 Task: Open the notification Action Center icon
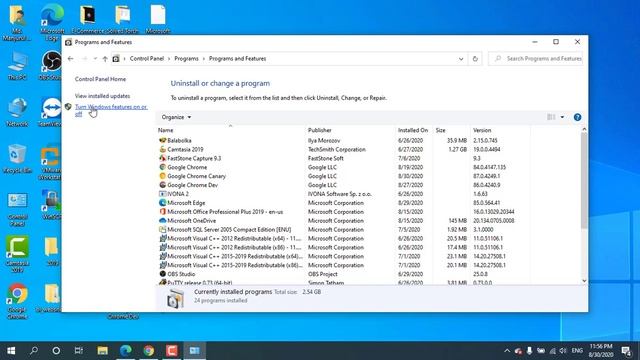[x=627, y=351]
